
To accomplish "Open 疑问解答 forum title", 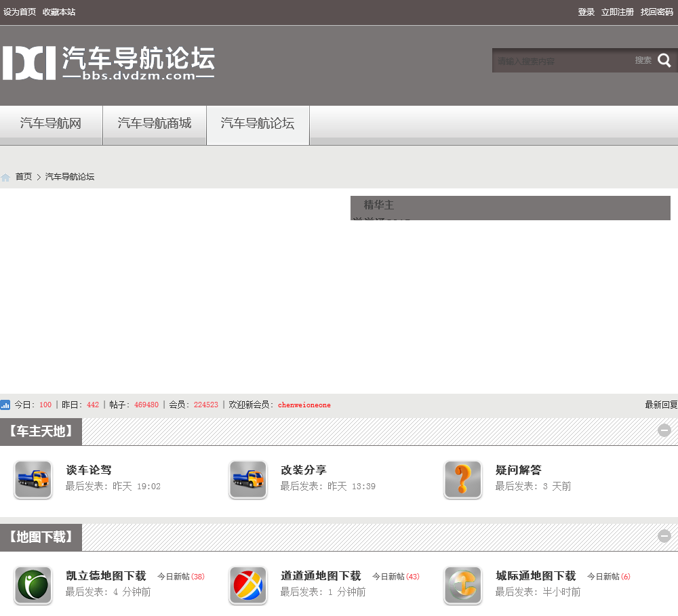I will coord(519,470).
